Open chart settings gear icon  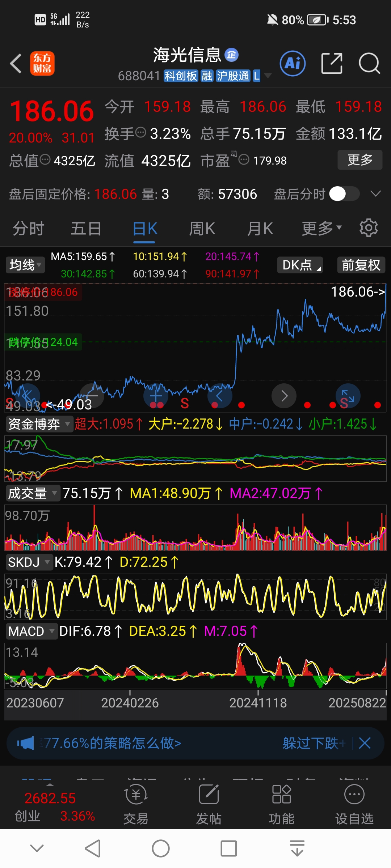369,228
